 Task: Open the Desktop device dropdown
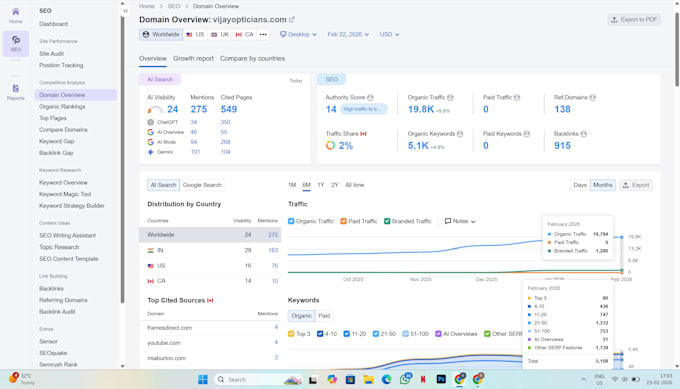click(298, 34)
